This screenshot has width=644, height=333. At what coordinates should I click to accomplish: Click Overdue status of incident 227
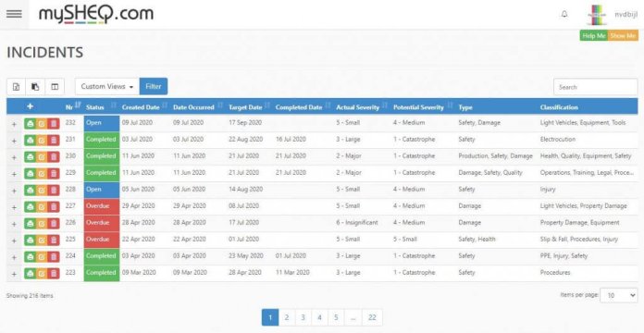102,206
